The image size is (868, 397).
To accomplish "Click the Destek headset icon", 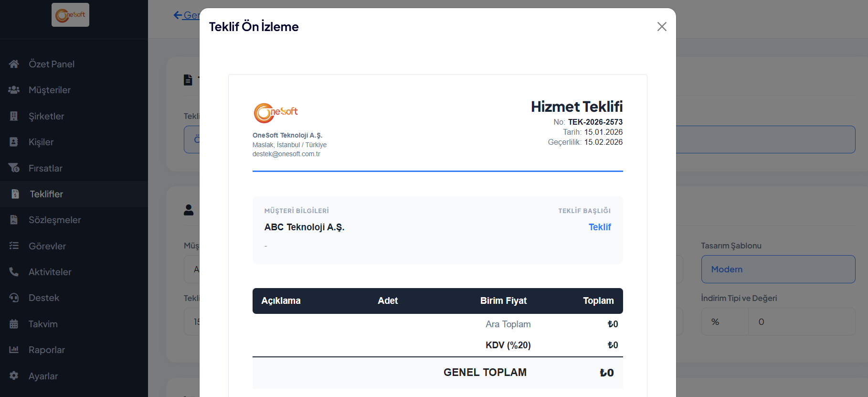I will (x=14, y=298).
